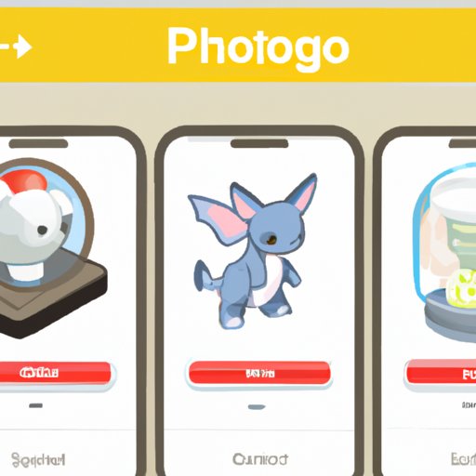Select the dash indicator below middle red button
Image resolution: width=476 pixels, height=476 pixels.
pos(257,407)
